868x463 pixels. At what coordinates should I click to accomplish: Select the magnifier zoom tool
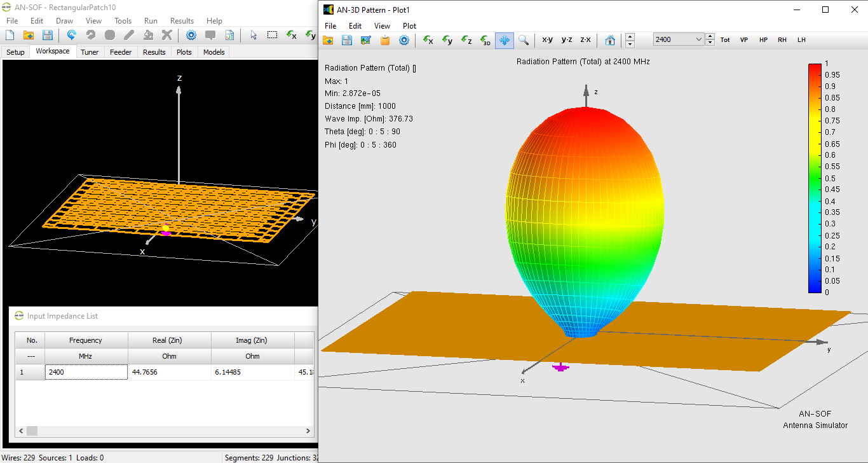pyautogui.click(x=523, y=40)
